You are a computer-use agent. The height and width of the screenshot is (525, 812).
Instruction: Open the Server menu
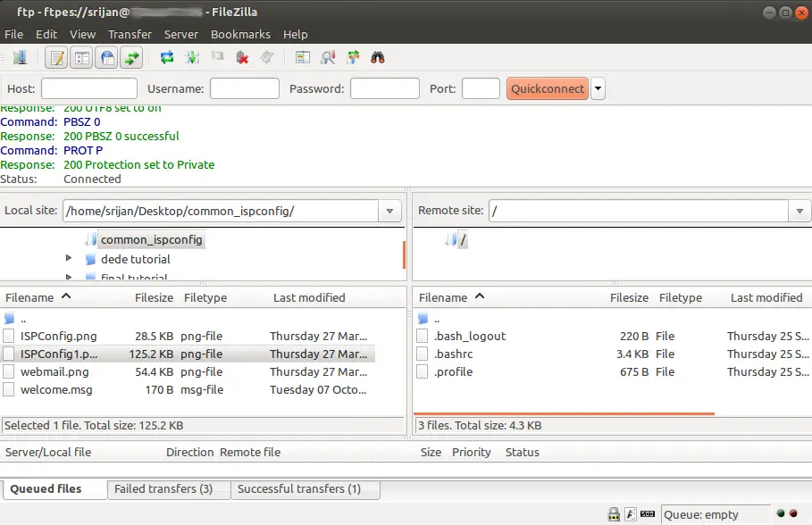point(181,34)
